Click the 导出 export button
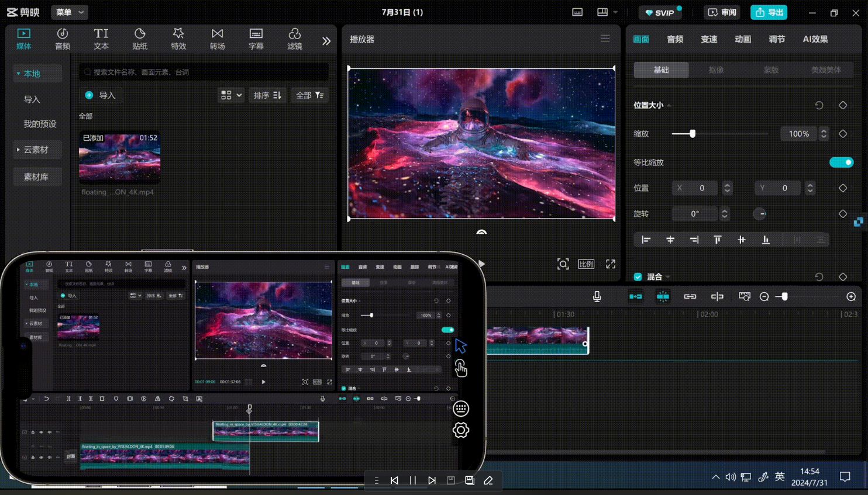The image size is (868, 495). [x=769, y=12]
